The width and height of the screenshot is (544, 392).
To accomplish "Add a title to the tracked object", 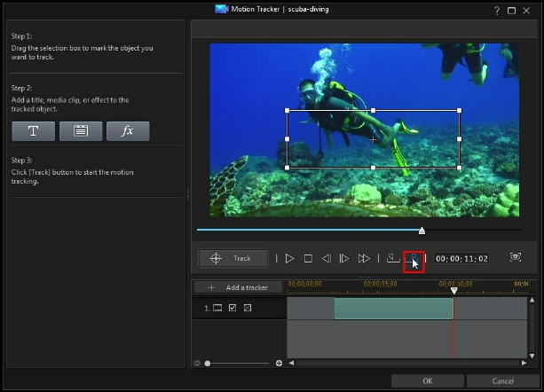I will coord(34,131).
